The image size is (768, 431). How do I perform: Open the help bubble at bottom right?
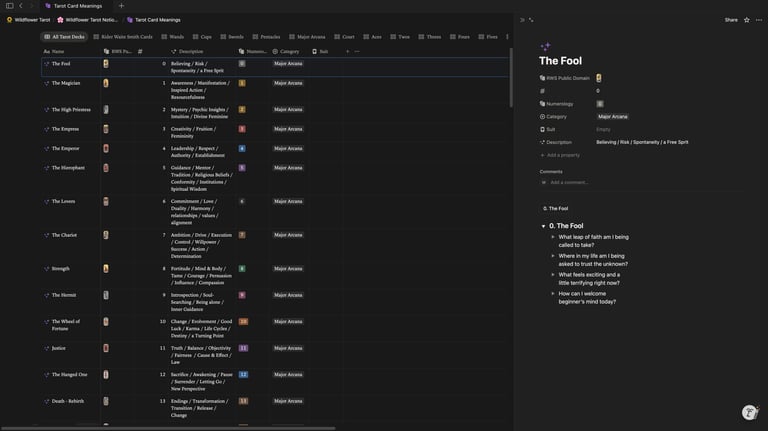tap(749, 412)
